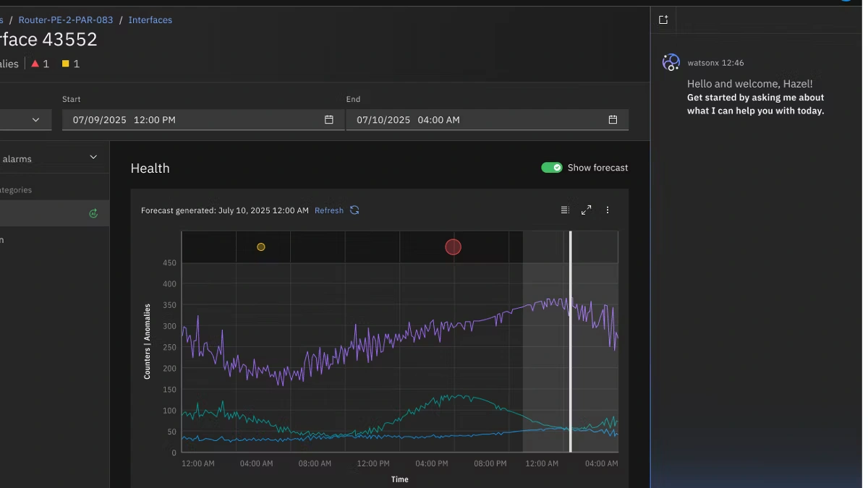Screen dimensions: 868x488
Task: Open the dropdown next to Start field
Action: pyautogui.click(x=34, y=119)
